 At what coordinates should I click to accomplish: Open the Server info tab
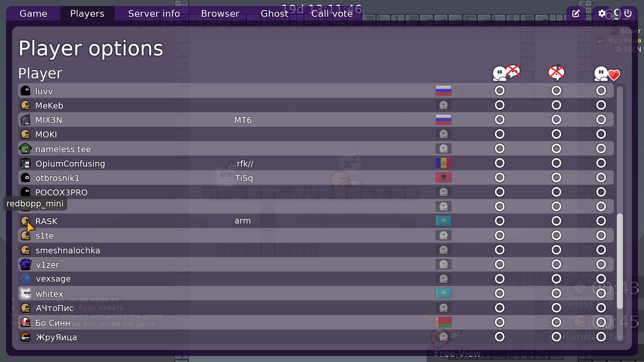tap(154, 13)
